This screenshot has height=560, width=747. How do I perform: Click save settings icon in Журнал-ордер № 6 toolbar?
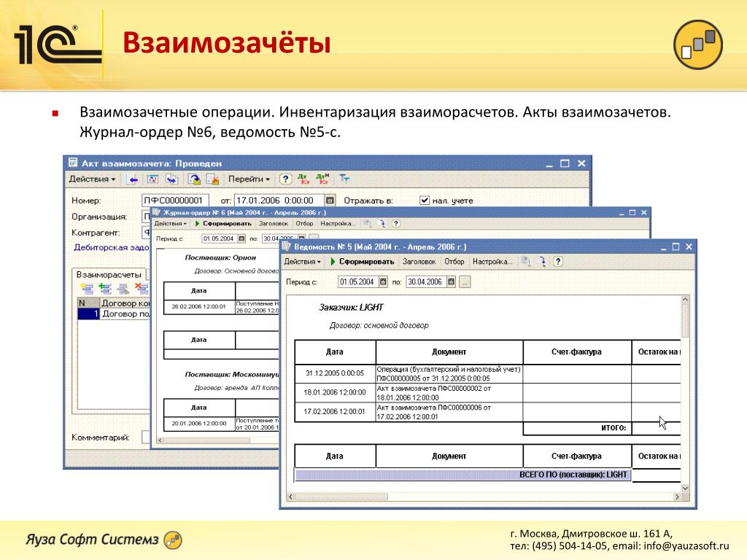368,223
